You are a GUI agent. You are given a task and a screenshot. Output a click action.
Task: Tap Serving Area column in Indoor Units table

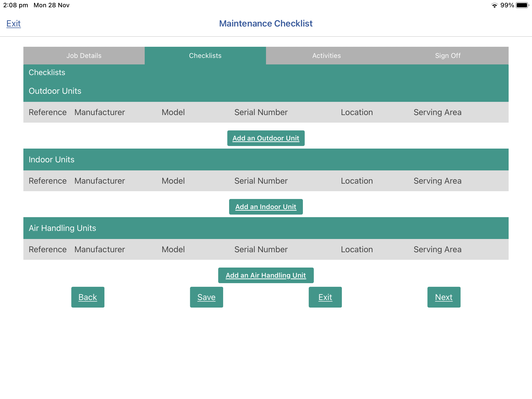(438, 181)
